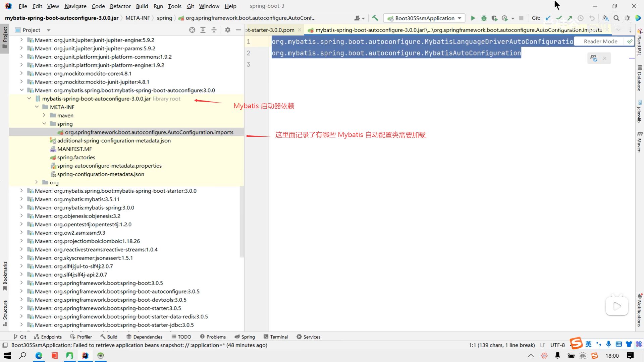The image size is (644, 362).
Task: Click the Project tree vertical scrollbar
Action: 241,221
